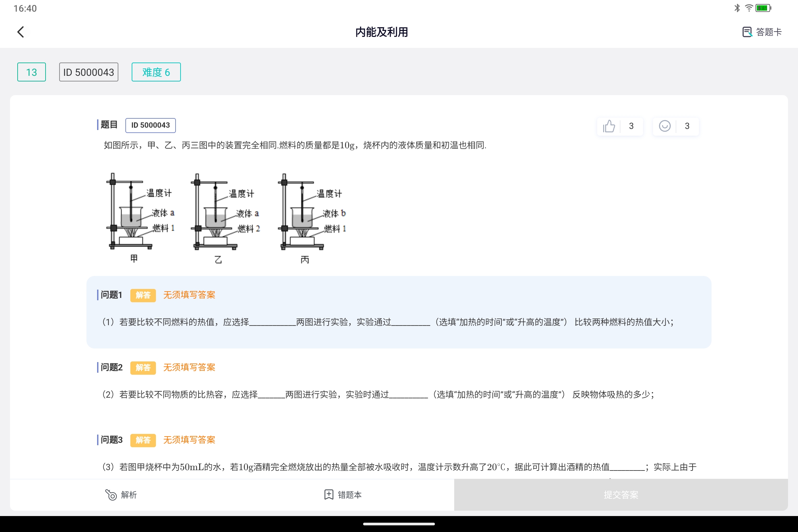Click the 解析 magnifier icon in bottom bar
Viewport: 798px width, 532px height.
(110, 495)
